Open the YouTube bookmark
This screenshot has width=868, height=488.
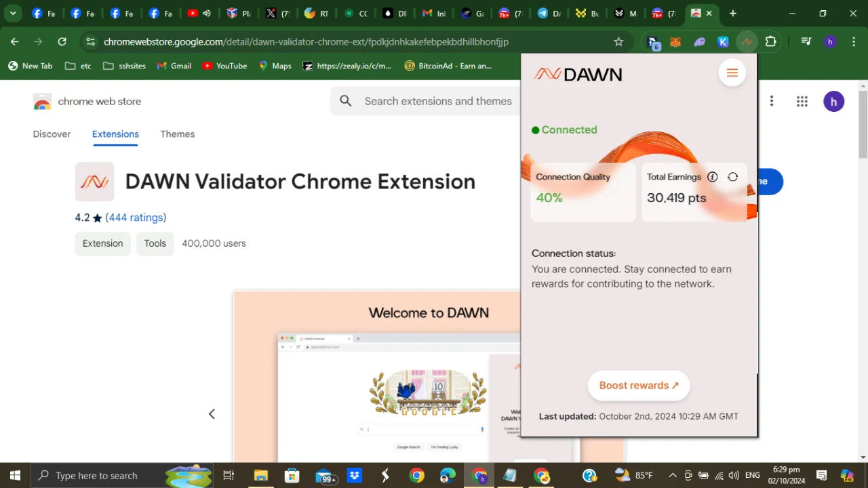point(224,66)
